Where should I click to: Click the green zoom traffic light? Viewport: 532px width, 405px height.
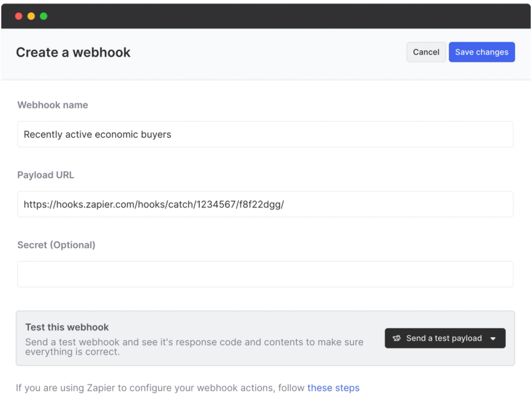(x=42, y=16)
